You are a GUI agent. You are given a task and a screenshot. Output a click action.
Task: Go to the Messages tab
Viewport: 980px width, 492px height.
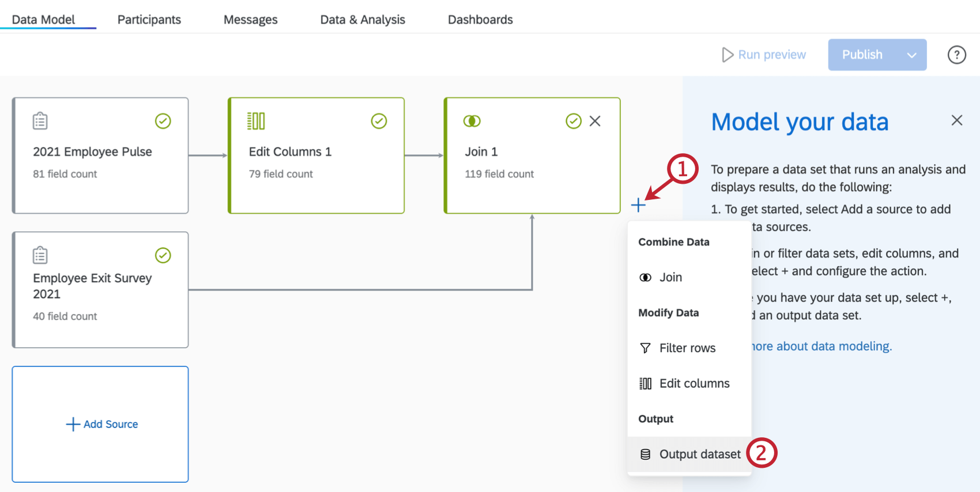(x=250, y=20)
